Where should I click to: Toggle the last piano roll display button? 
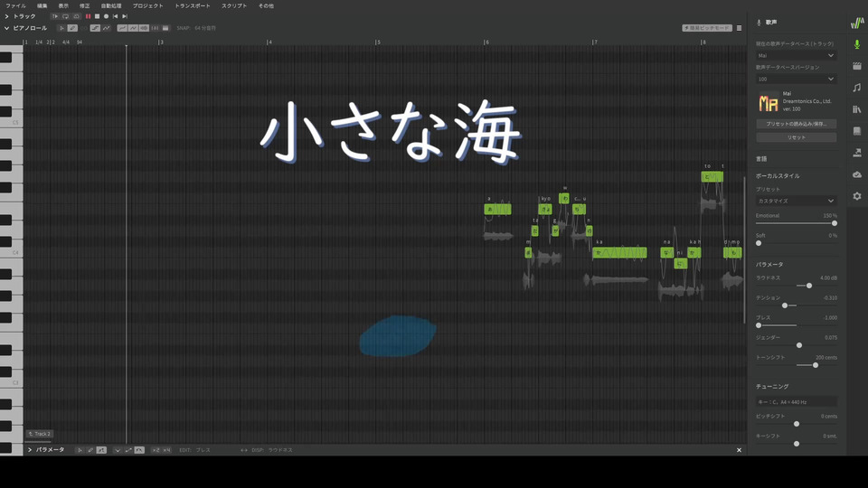click(x=165, y=28)
